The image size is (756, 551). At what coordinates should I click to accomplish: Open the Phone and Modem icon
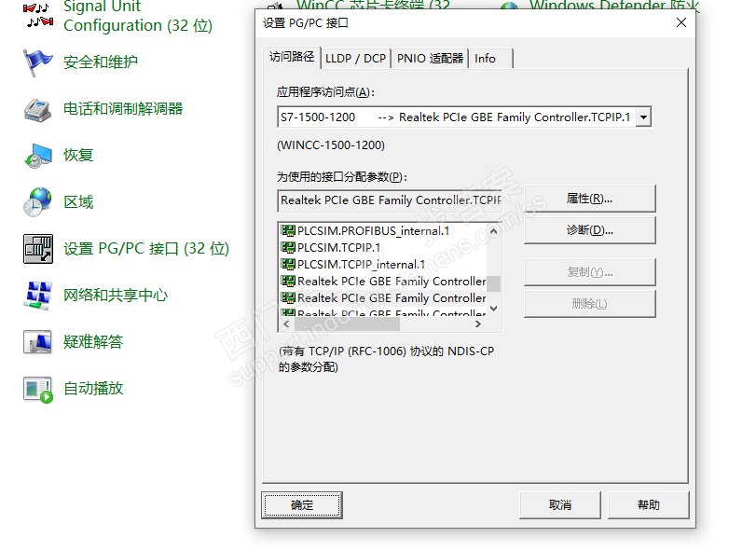point(37,109)
